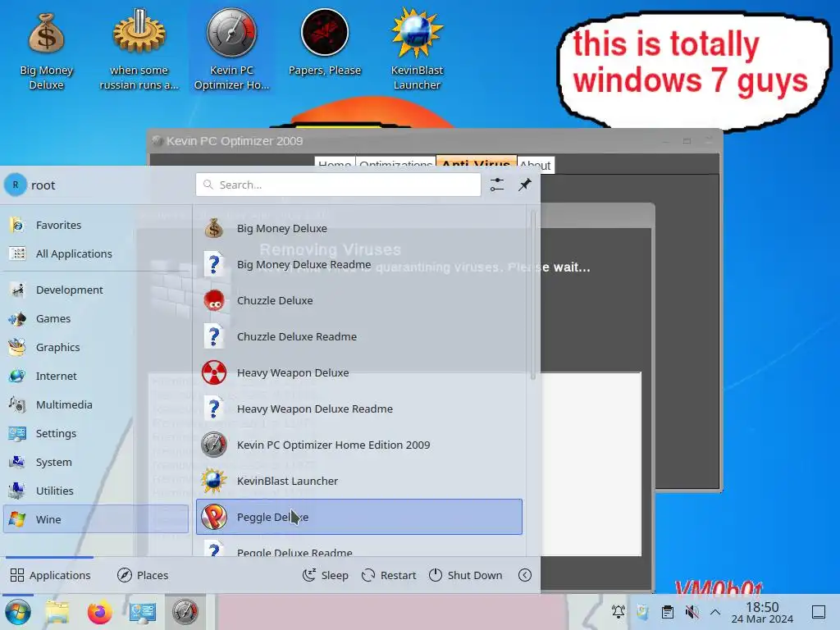The height and width of the screenshot is (630, 840).
Task: Open Chuzzle Deluxe Readme entry
Action: (359, 336)
